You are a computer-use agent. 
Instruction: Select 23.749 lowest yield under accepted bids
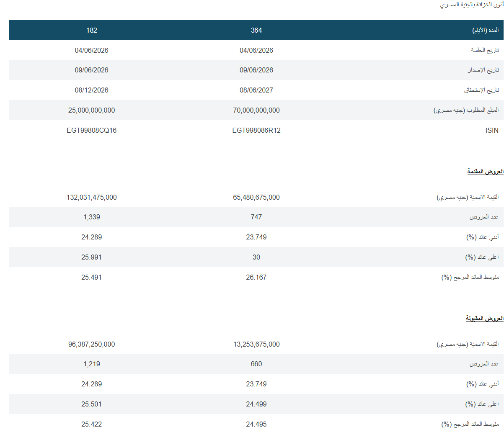[256, 384]
